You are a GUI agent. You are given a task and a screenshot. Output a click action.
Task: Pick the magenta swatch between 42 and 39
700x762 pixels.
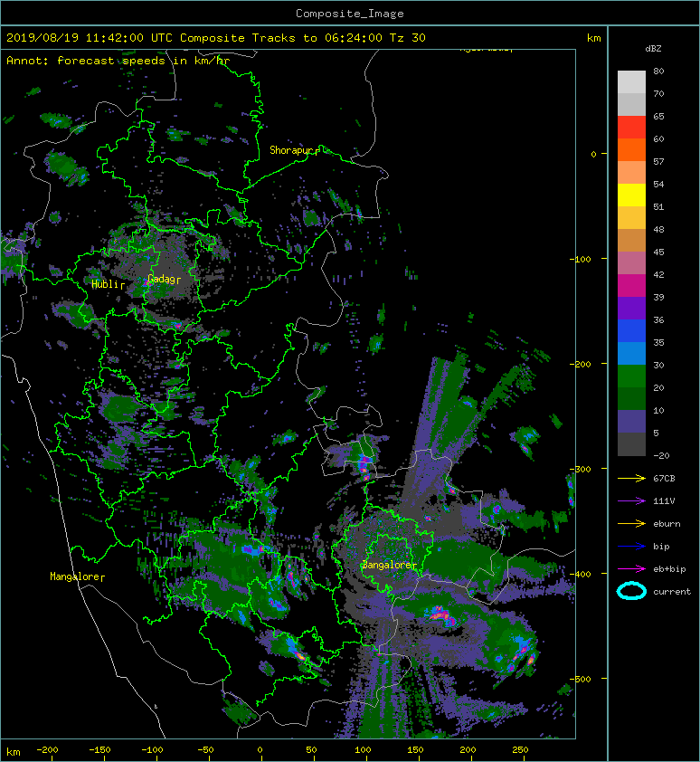click(631, 285)
